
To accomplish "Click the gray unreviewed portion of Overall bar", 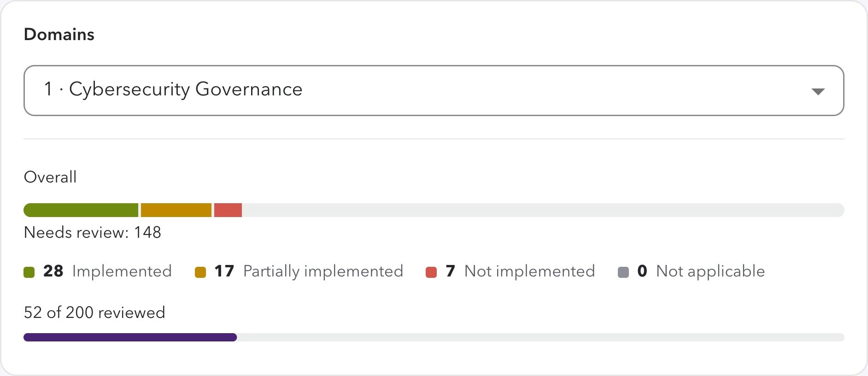I will click(543, 210).
